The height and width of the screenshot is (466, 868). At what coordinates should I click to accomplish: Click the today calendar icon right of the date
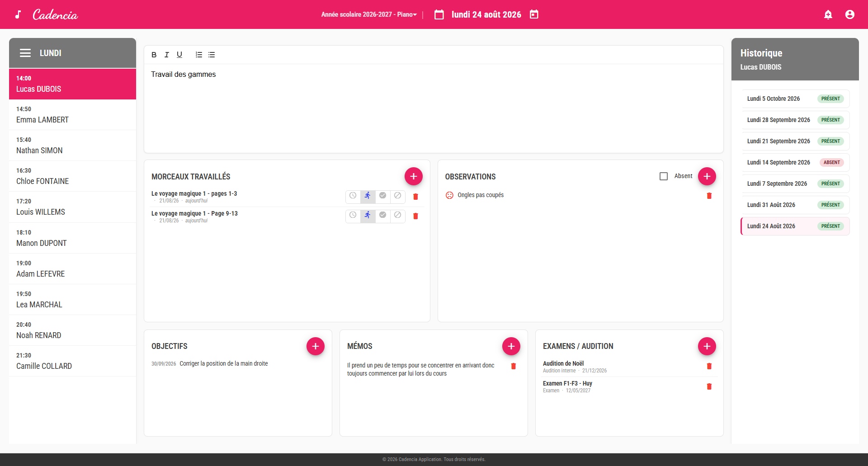point(534,14)
